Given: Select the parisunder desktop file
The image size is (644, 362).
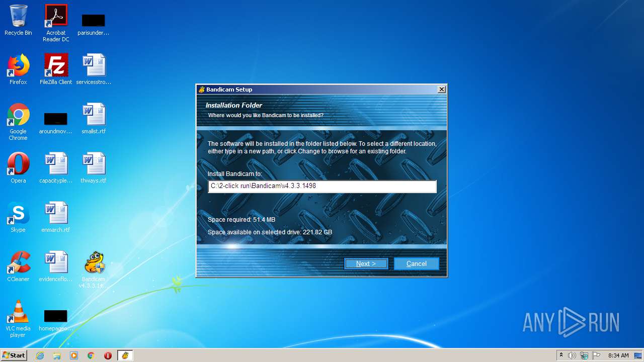Looking at the screenshot, I should click(x=94, y=23).
